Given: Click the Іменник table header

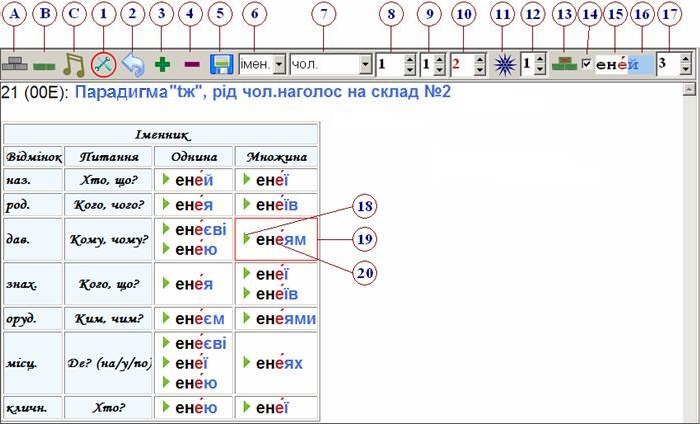Looking at the screenshot, I should [x=161, y=134].
